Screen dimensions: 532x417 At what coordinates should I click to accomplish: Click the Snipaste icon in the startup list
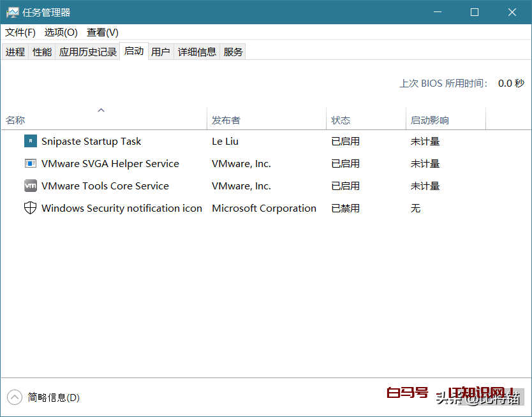(x=30, y=141)
